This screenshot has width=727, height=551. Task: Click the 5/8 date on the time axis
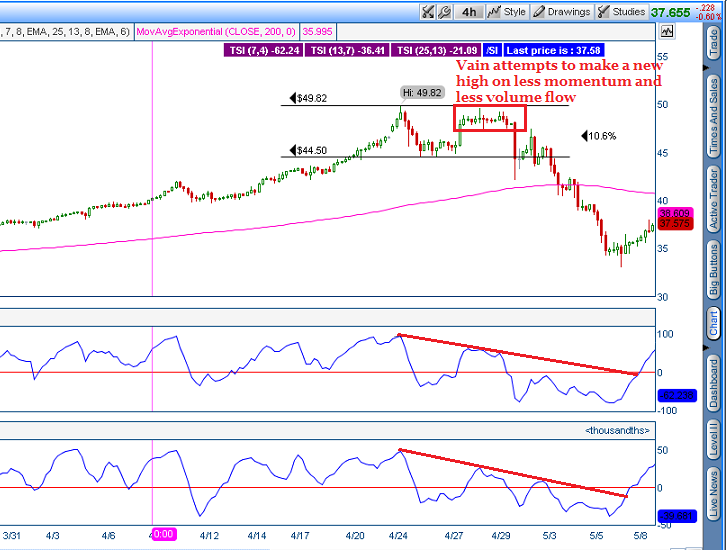[x=640, y=536]
